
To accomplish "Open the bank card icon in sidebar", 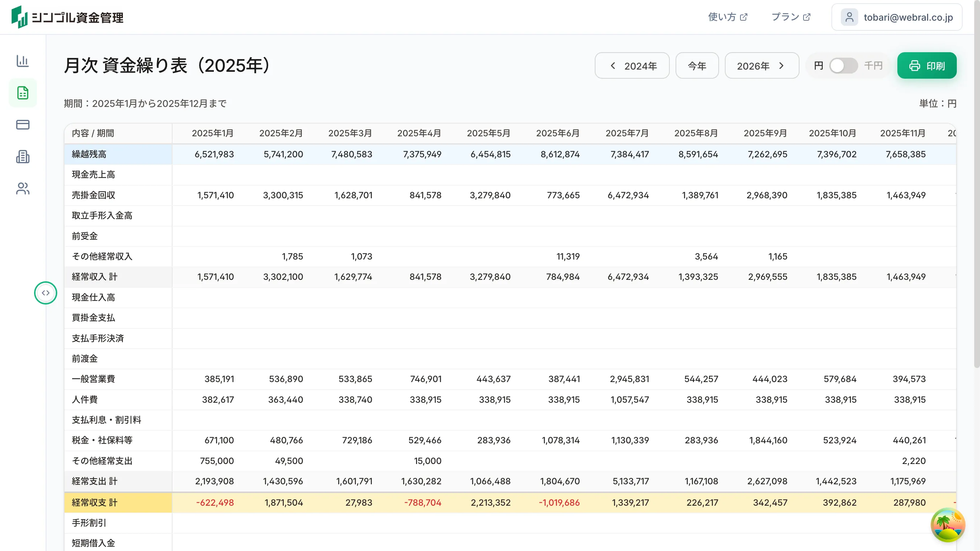I will (22, 124).
